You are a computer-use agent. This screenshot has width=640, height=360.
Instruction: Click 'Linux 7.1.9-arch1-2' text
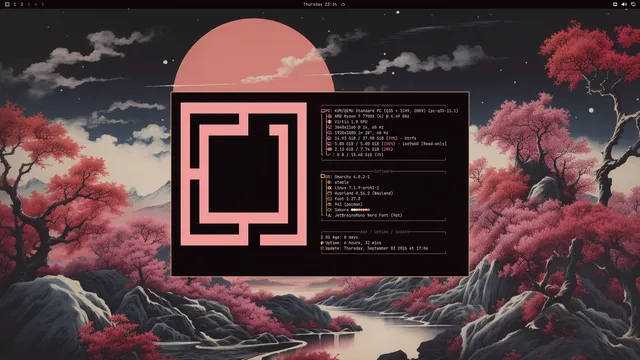coord(357,188)
